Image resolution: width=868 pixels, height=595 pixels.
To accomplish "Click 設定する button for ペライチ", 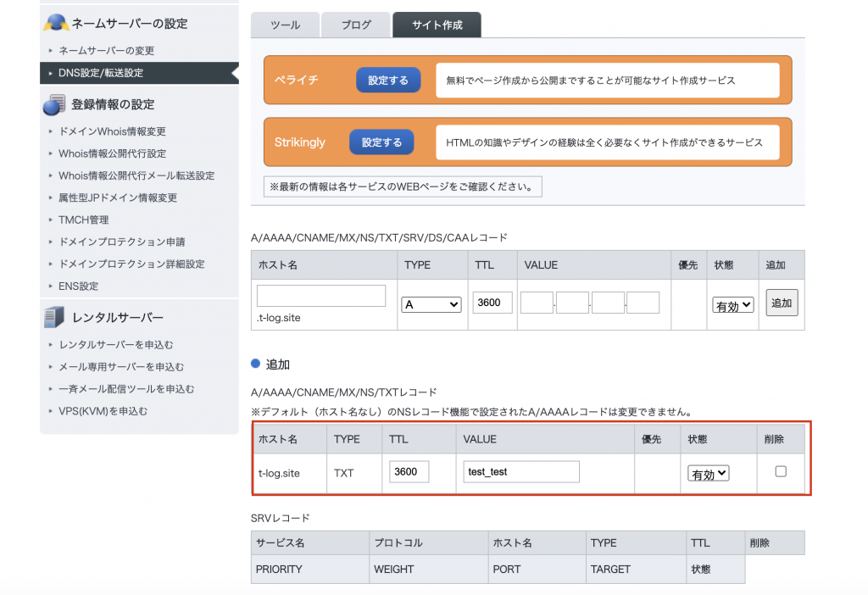I will pyautogui.click(x=388, y=81).
